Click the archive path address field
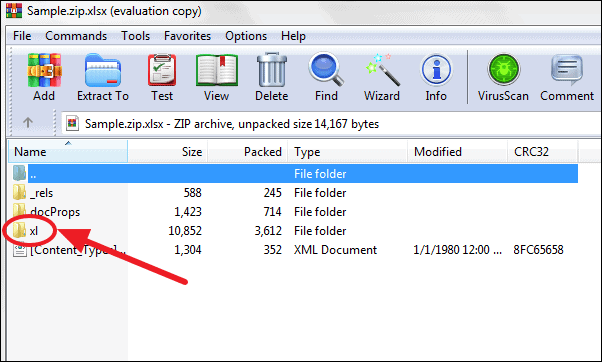The image size is (602, 362). [x=331, y=124]
